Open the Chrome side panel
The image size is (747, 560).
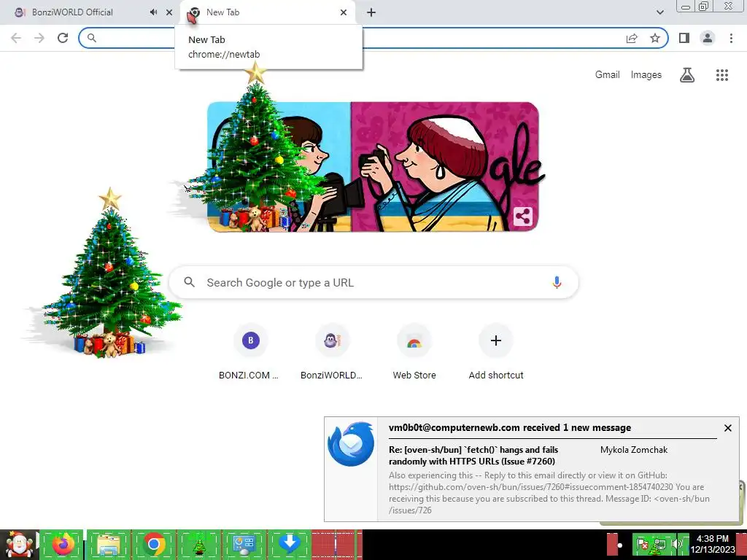click(x=684, y=38)
